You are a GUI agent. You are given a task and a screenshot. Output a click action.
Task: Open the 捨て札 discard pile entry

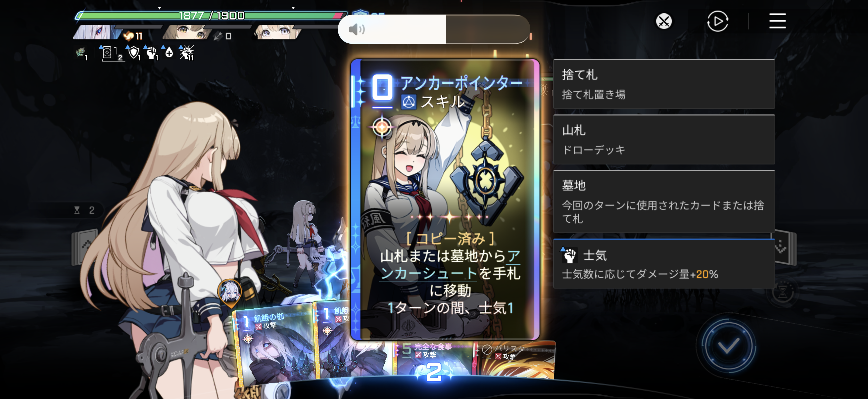click(664, 84)
